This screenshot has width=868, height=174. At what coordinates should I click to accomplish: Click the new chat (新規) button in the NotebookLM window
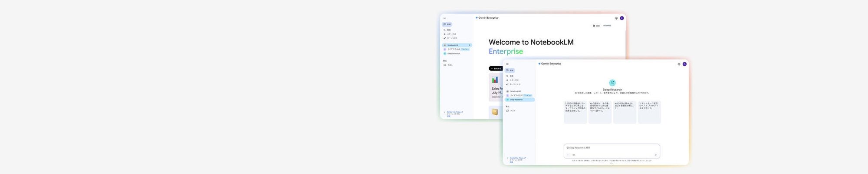(x=447, y=24)
